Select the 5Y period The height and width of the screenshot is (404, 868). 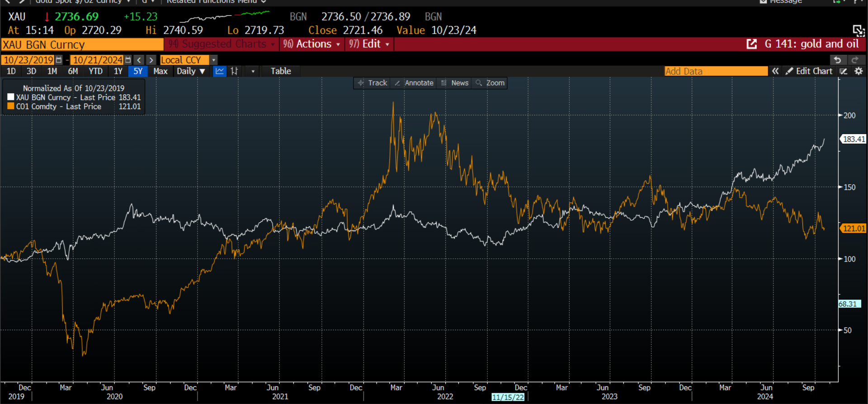coord(138,71)
